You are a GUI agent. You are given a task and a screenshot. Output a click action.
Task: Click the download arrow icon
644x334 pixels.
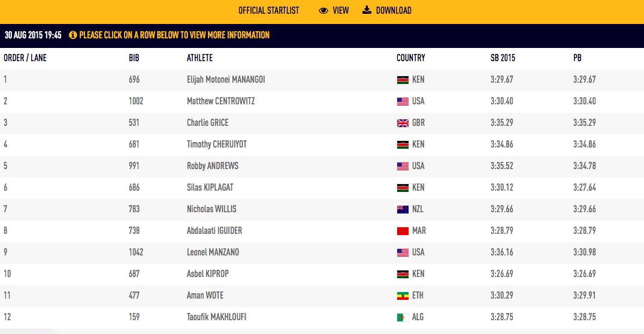[367, 10]
